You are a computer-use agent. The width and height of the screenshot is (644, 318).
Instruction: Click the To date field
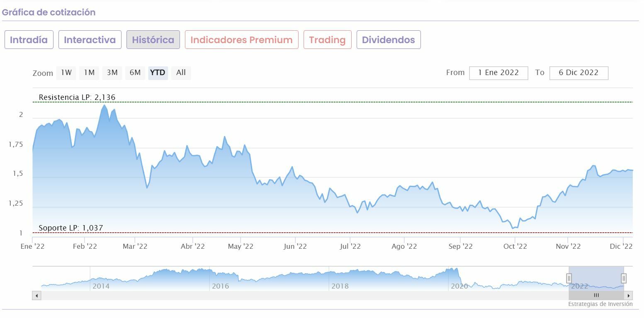pyautogui.click(x=578, y=73)
